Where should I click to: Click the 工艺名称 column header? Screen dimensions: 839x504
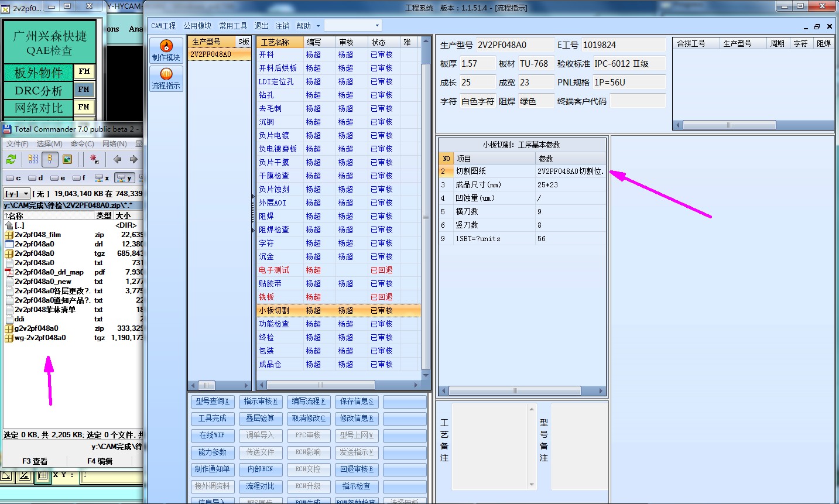coord(280,42)
